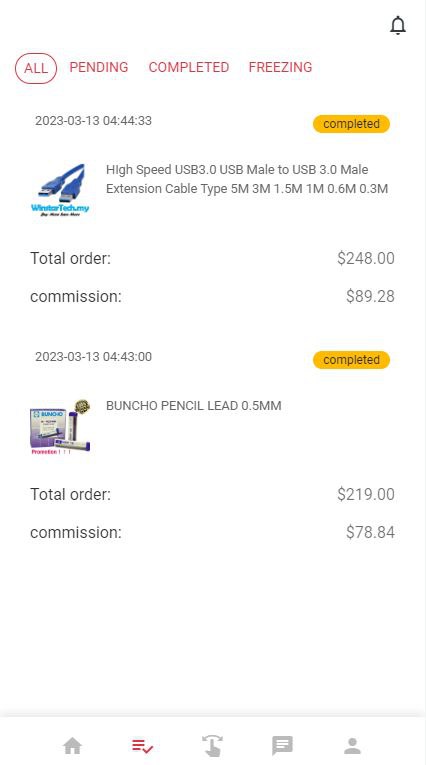Open High Speed USB3.0 cable product title

click(x=247, y=179)
